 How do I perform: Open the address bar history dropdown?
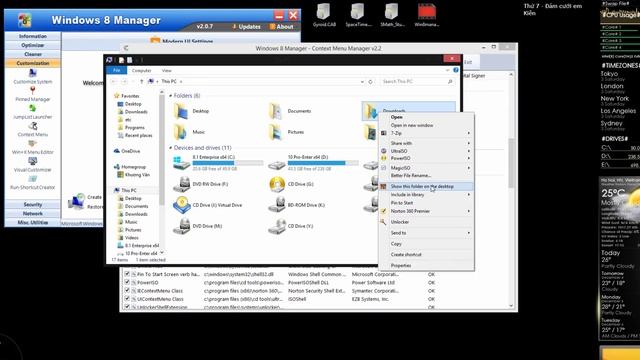click(362, 82)
